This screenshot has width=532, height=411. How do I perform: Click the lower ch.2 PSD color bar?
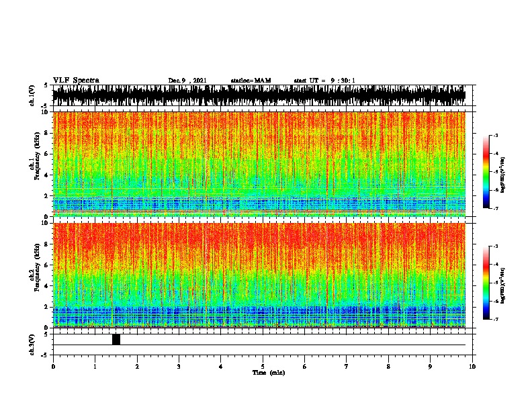click(486, 283)
